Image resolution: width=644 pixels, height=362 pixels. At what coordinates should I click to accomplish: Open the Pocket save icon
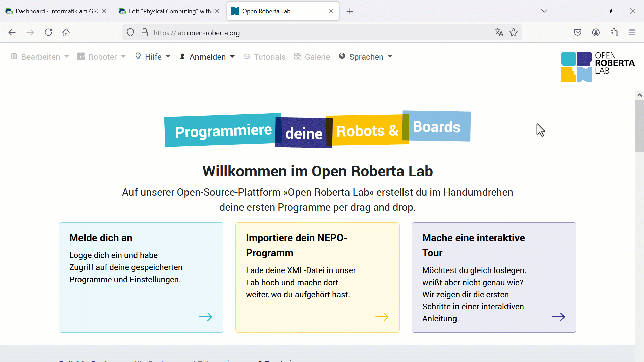tap(578, 33)
